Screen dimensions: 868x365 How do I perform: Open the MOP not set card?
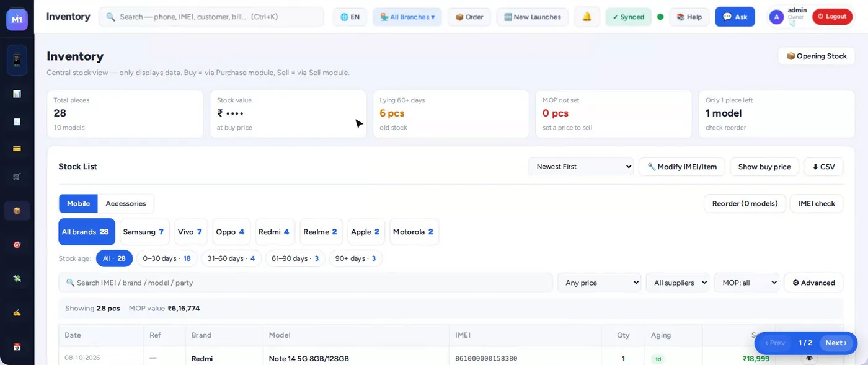click(613, 114)
